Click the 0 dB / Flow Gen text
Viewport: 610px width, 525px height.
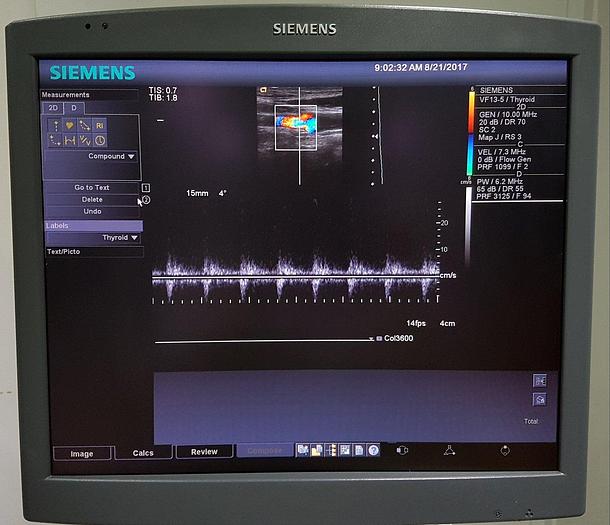click(504, 159)
